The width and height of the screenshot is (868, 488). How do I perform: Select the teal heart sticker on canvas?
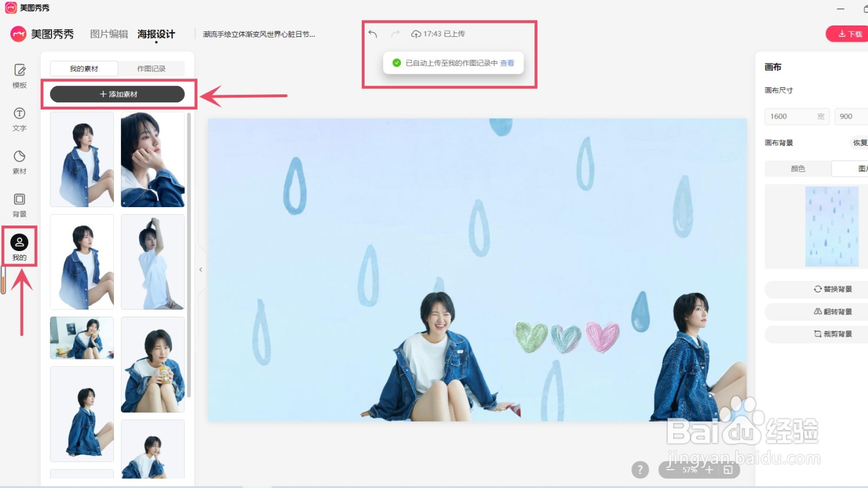click(566, 338)
